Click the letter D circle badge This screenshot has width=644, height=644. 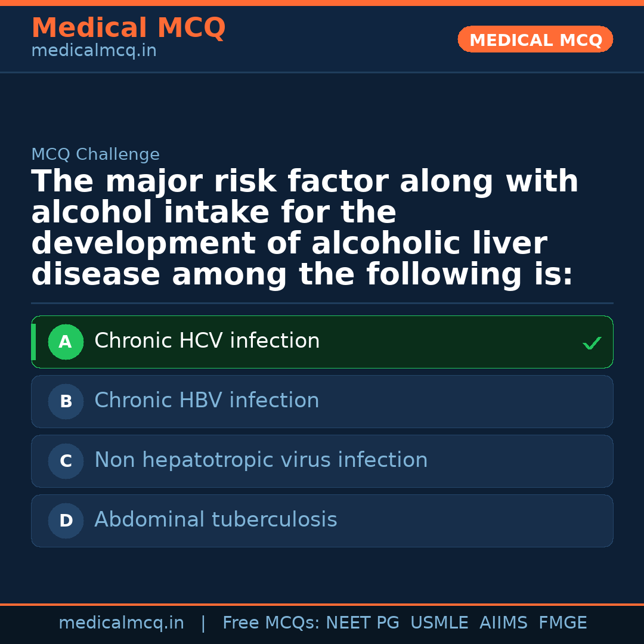click(x=66, y=521)
